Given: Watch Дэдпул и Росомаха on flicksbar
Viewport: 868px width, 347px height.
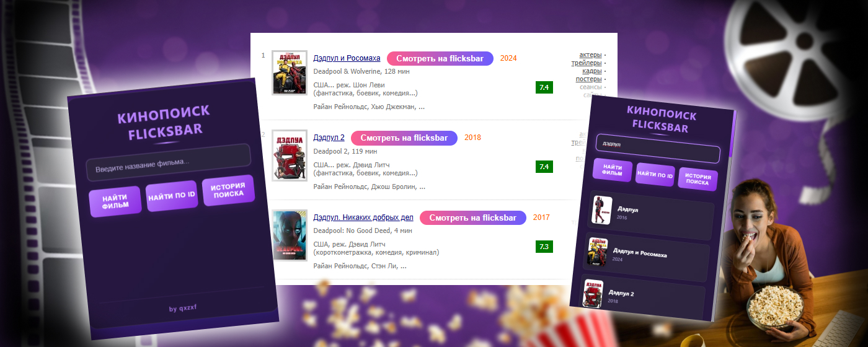Looking at the screenshot, I should pyautogui.click(x=440, y=58).
